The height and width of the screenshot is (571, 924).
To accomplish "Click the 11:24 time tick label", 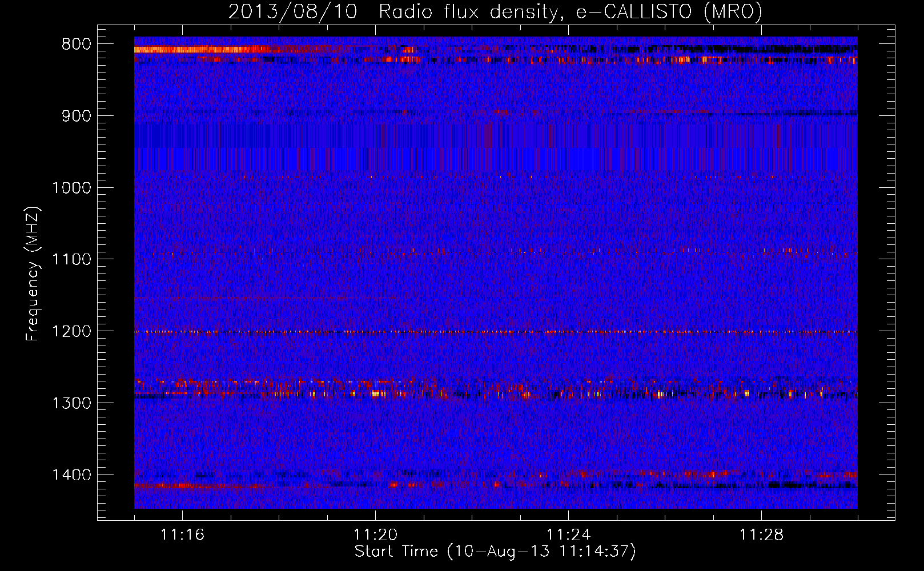I will point(568,535).
